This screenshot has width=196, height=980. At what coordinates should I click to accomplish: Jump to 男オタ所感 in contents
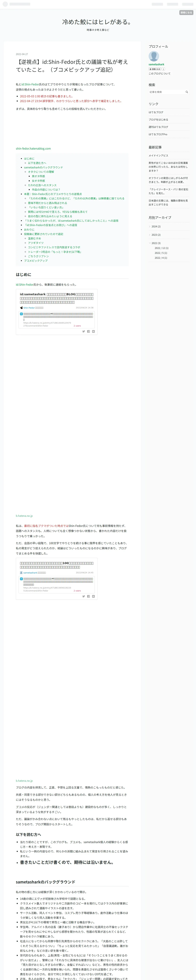[x=38, y=176]
